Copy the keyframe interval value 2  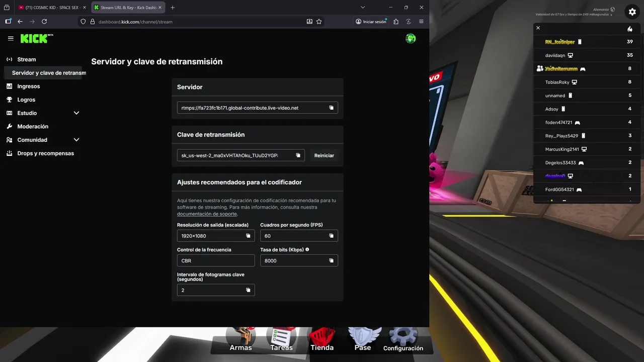coord(248,290)
